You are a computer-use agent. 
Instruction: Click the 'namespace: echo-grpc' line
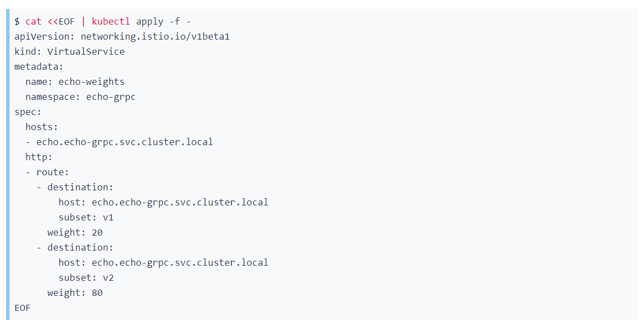coord(80,97)
